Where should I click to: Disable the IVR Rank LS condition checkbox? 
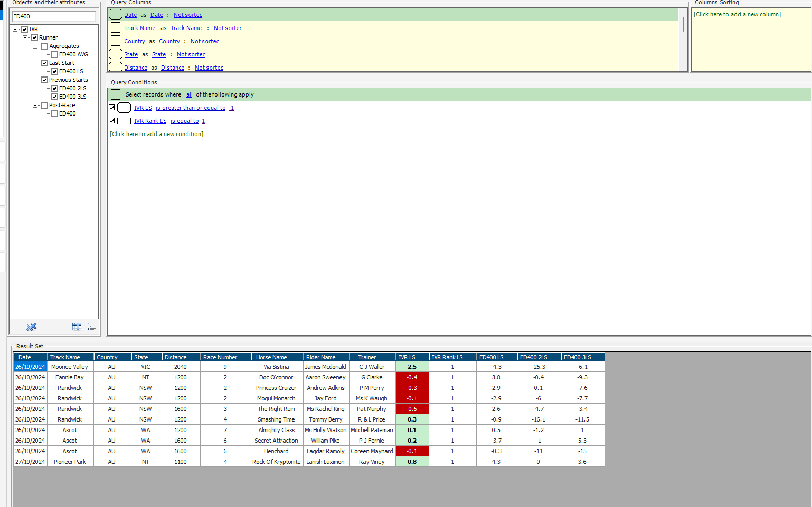coord(111,121)
